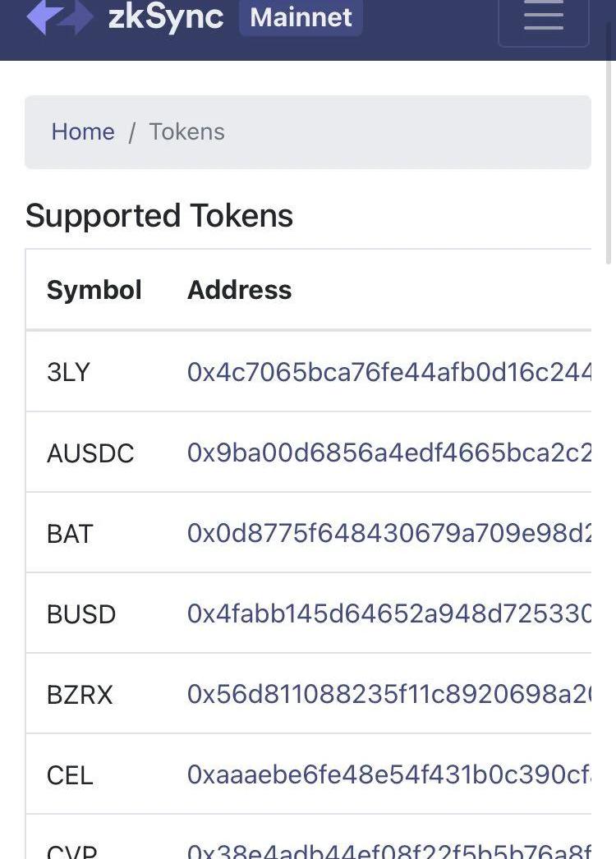Screen dimensions: 616x859
Task: Select the 3LY symbol cell
Action: (68, 372)
